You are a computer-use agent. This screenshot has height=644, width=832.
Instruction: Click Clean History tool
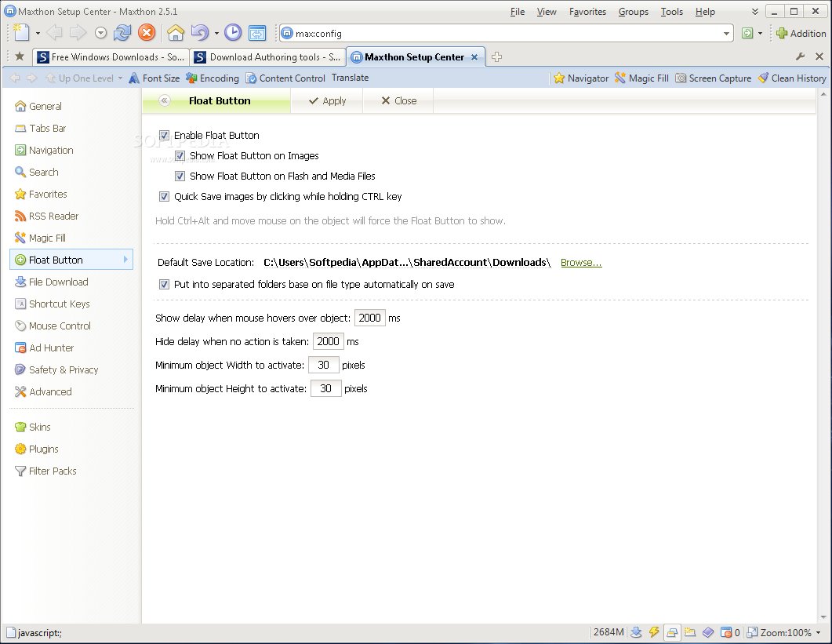(792, 78)
